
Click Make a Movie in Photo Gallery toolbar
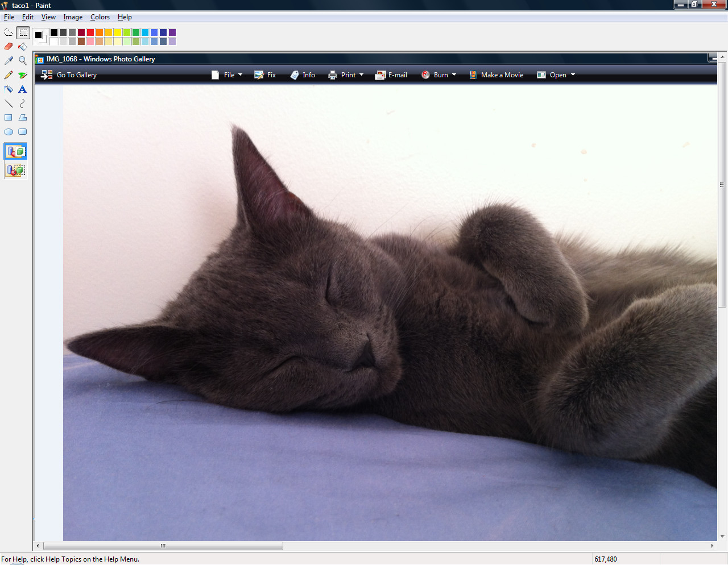tap(496, 75)
